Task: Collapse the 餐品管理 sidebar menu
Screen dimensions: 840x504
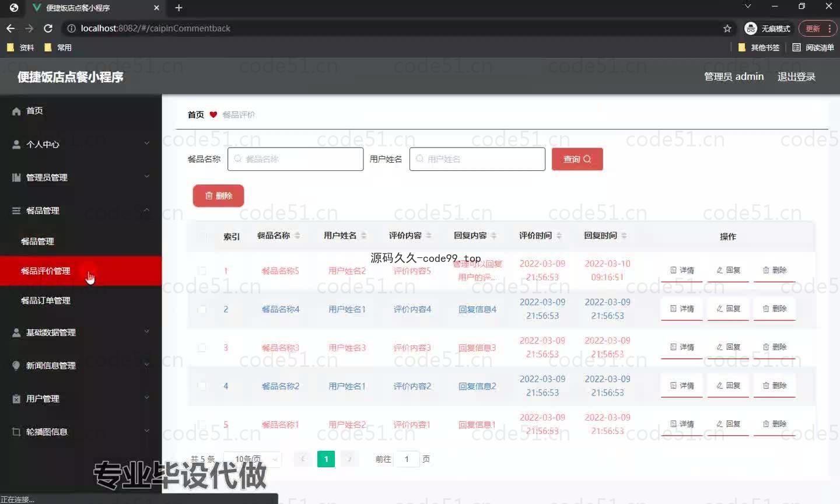Action: coord(80,211)
